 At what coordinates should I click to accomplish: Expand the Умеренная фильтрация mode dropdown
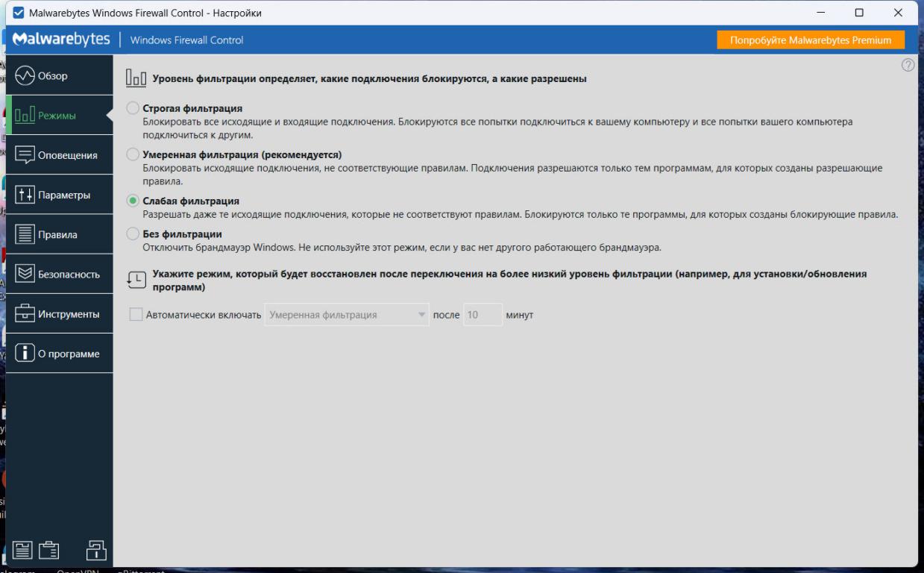click(348, 315)
